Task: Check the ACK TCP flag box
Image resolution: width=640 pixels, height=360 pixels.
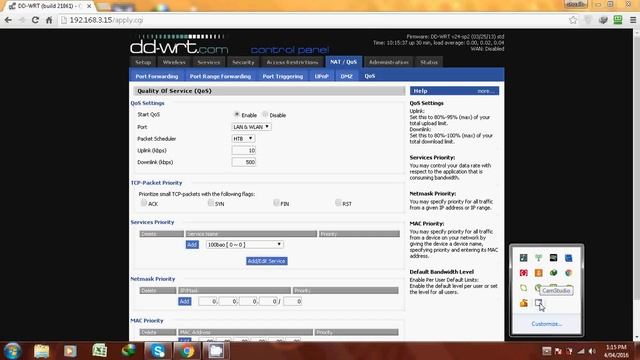Action: 143,202
